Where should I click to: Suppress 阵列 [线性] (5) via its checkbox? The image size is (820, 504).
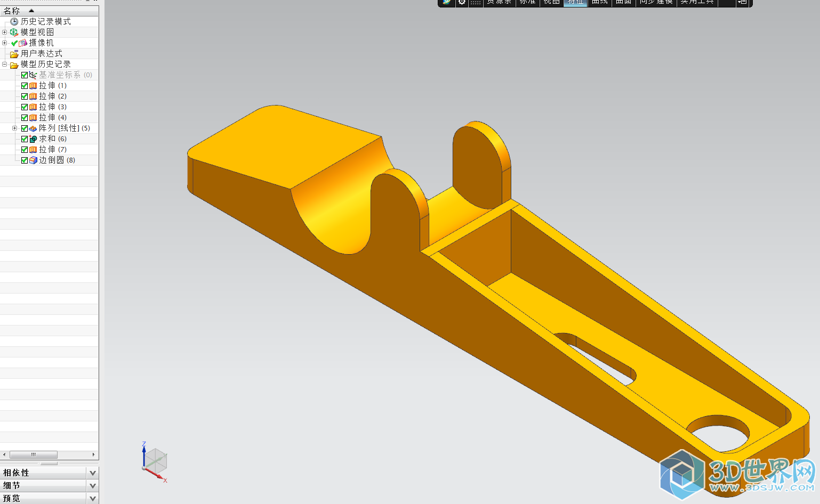point(25,128)
